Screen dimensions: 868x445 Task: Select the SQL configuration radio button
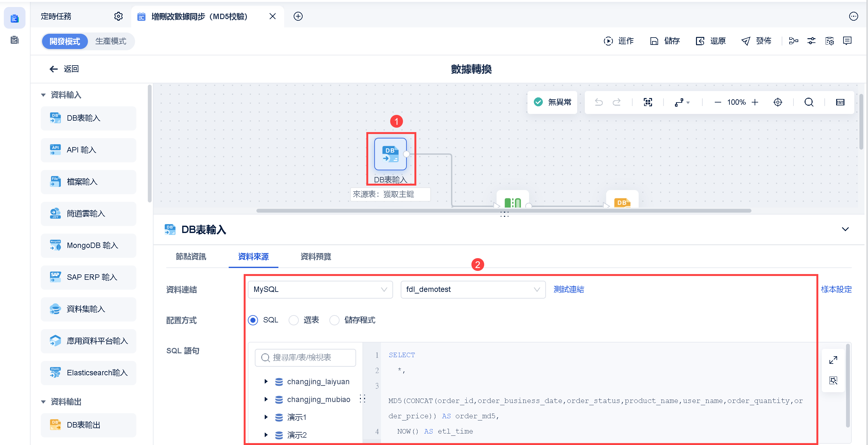[253, 320]
